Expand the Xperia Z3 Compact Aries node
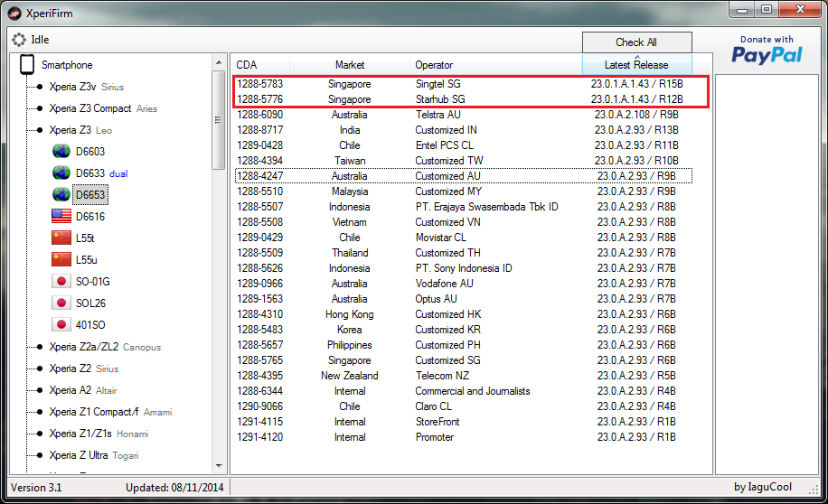 click(39, 108)
